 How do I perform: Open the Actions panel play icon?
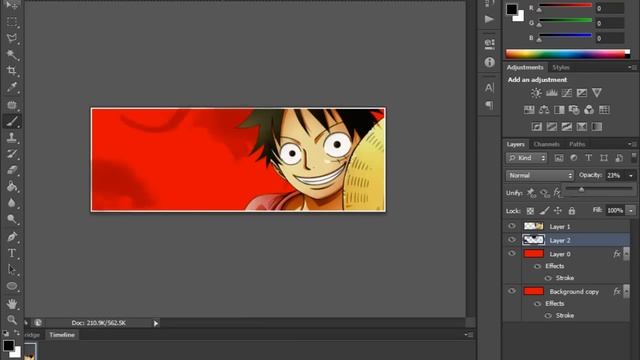tap(489, 19)
